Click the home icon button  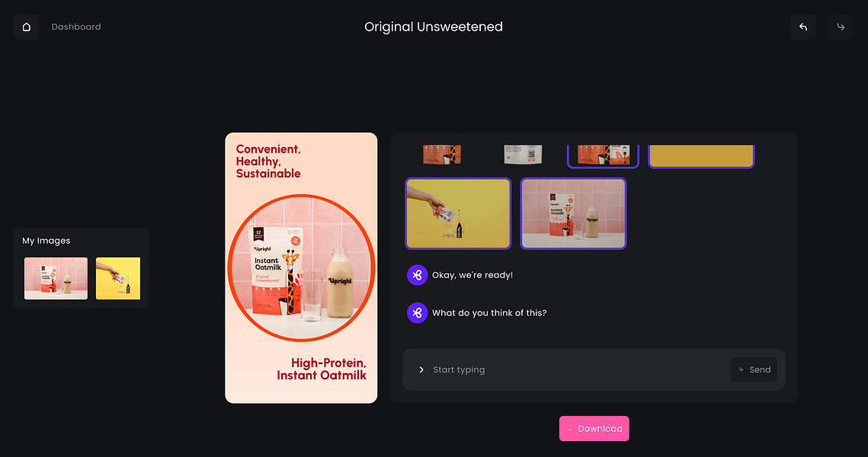[26, 27]
